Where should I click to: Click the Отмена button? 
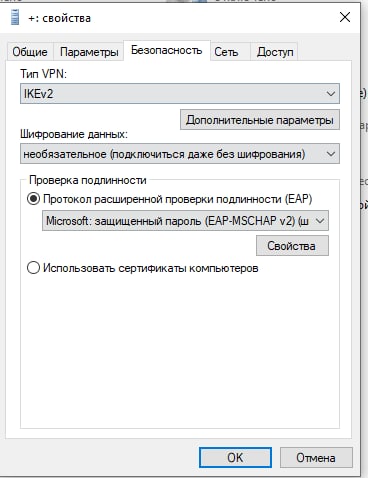pyautogui.click(x=316, y=457)
